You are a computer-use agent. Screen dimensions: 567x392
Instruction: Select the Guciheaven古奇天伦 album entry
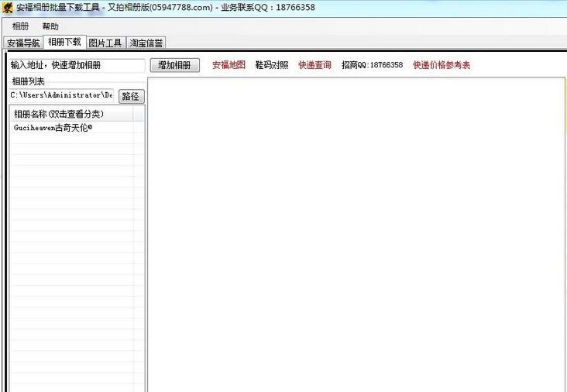[x=53, y=128]
